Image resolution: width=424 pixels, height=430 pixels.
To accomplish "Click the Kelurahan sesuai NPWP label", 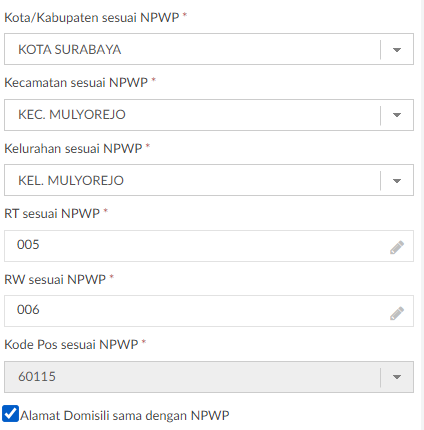I will click(x=73, y=148).
